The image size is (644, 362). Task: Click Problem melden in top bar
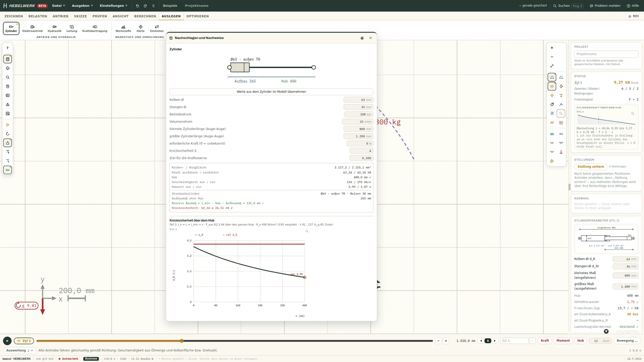pyautogui.click(x=605, y=6)
